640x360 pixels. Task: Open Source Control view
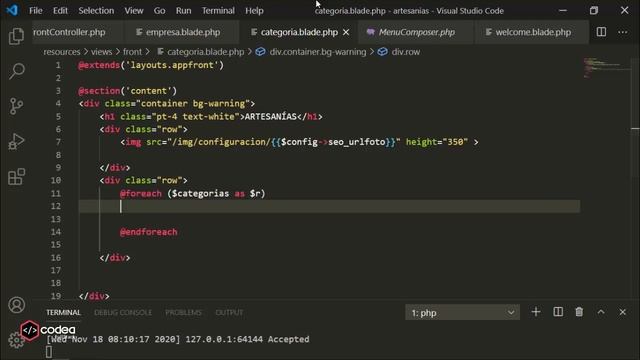pos(16,106)
